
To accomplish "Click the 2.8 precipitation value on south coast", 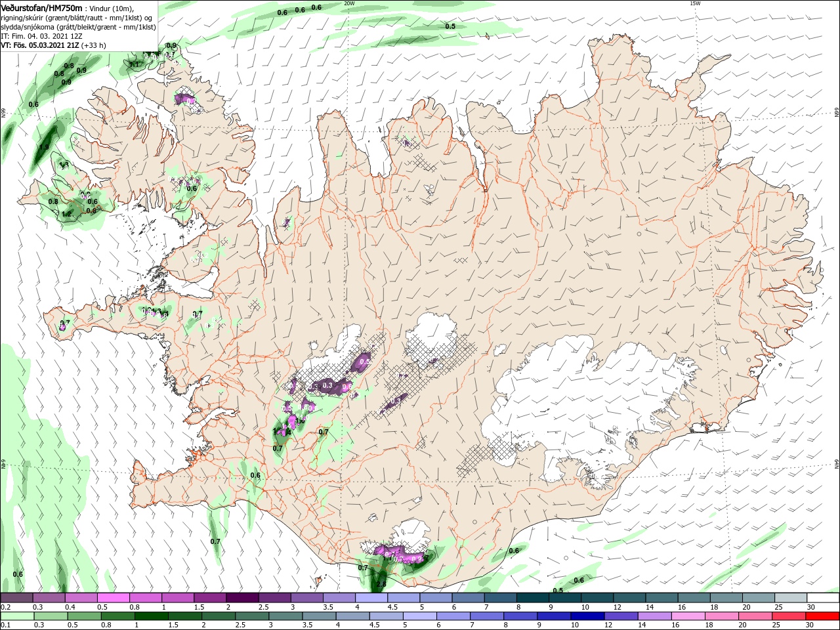I will [382, 584].
